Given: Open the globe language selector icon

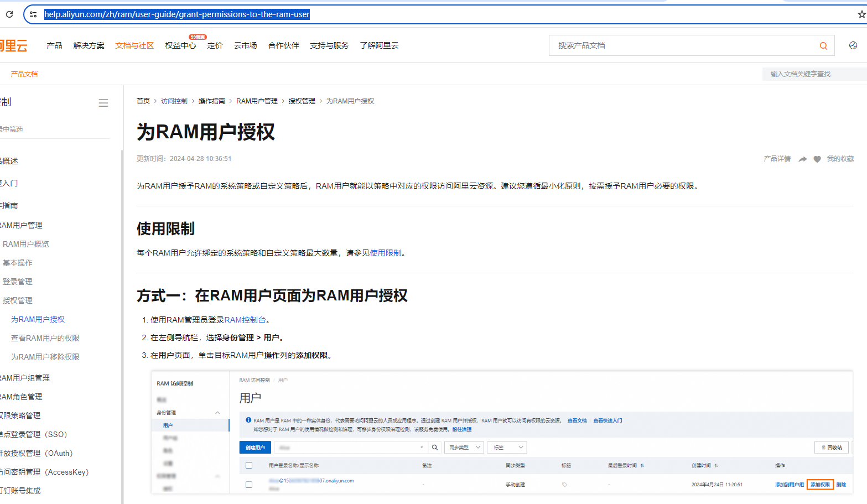Looking at the screenshot, I should 853,45.
